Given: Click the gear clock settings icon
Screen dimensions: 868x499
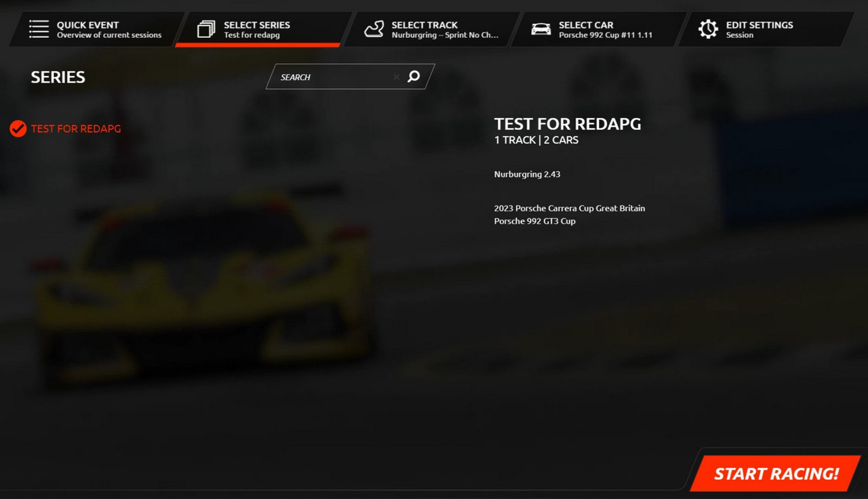Looking at the screenshot, I should tap(708, 29).
